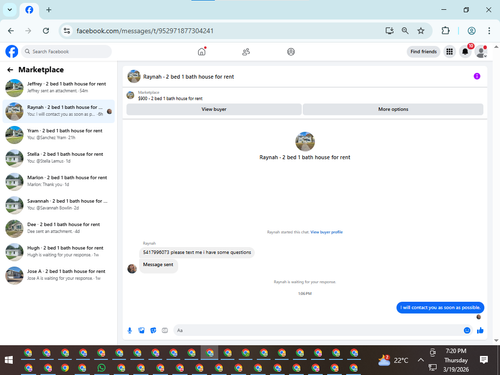500x375 pixels.
Task: Open a new browser tab
Action: (x=49, y=10)
